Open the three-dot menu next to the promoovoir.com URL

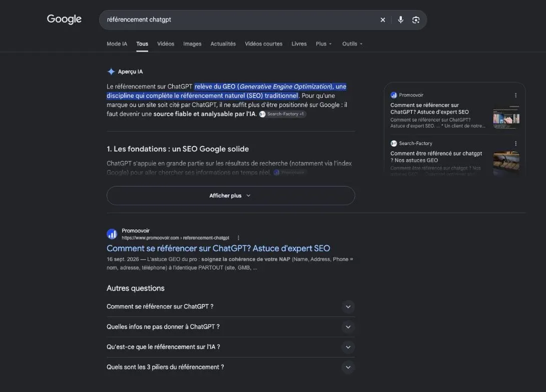point(238,238)
